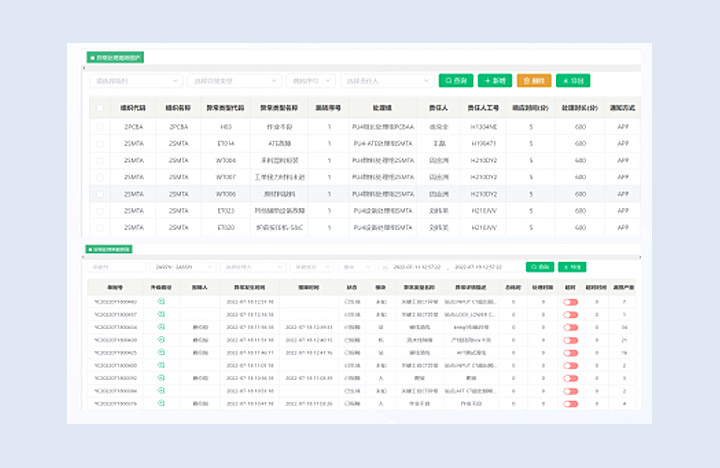The height and width of the screenshot is (468, 720).
Task: Click upgrade path icon in the keep特殊排程 row
Action: coord(160,327)
